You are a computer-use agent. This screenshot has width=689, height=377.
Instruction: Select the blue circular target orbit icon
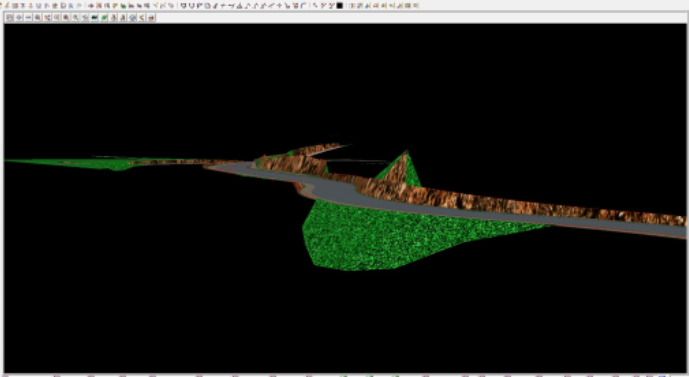132,18
